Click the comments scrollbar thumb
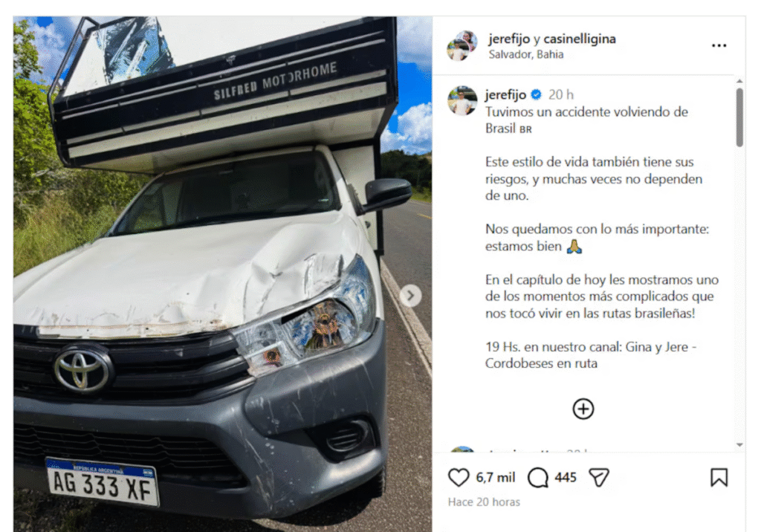The width and height of the screenshot is (761, 532). click(739, 117)
